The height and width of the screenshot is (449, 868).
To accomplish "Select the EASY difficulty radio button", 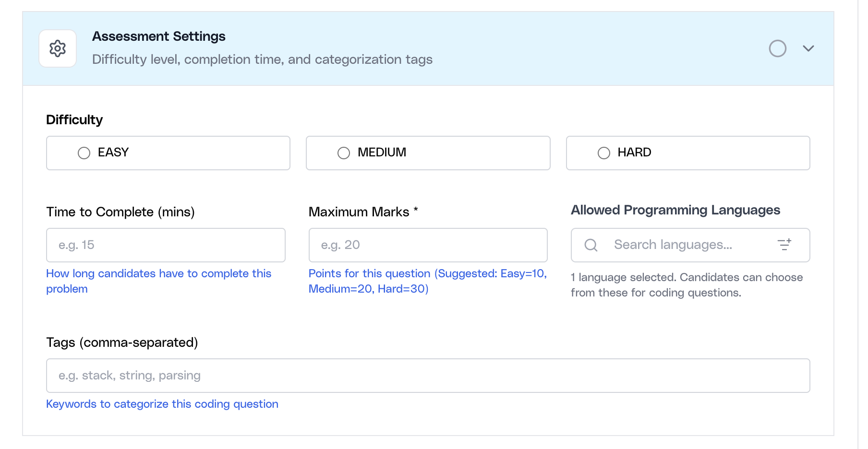I will tap(84, 153).
